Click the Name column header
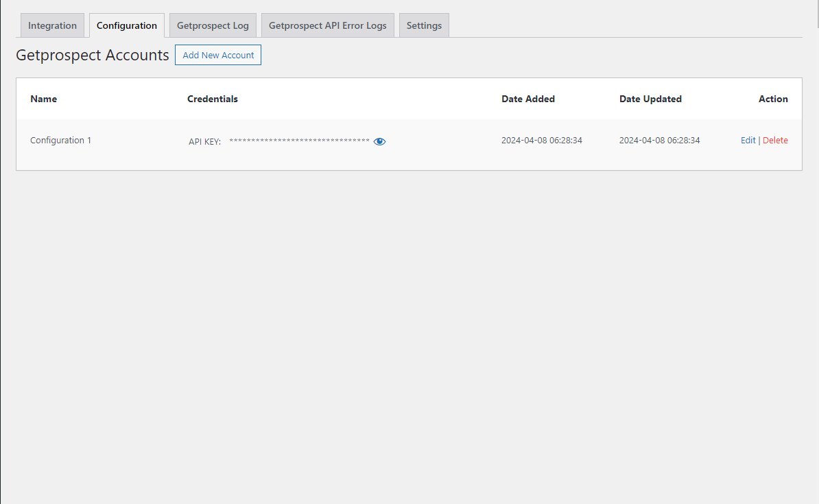 pyautogui.click(x=44, y=99)
